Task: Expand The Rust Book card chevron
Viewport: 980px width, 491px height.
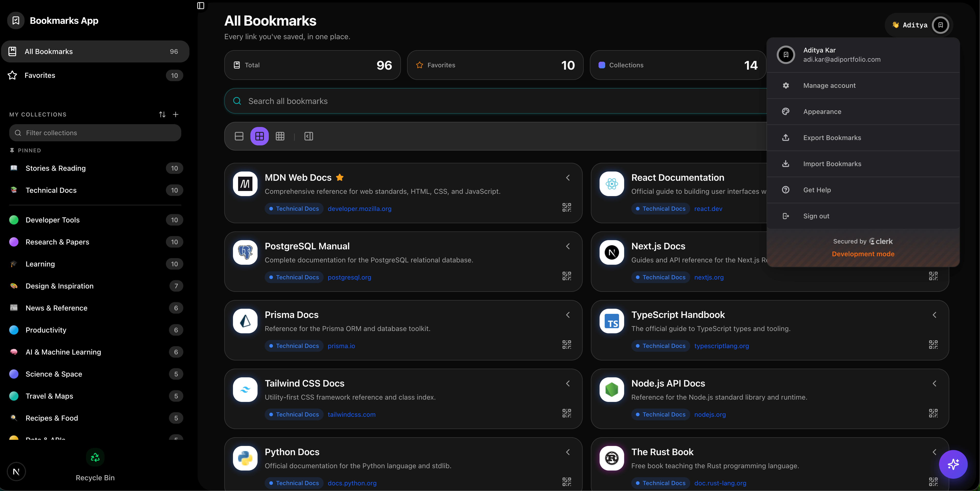Action: [x=934, y=452]
